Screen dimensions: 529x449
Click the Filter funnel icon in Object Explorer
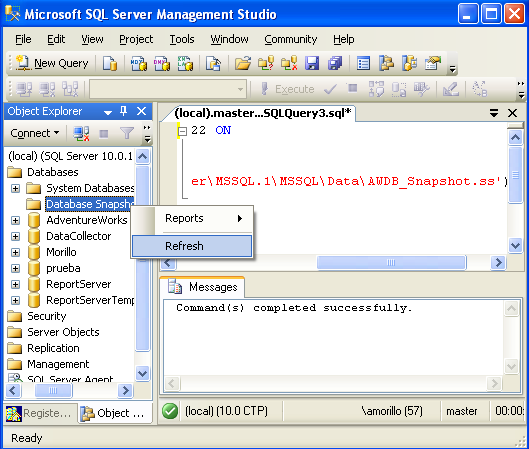(127, 133)
